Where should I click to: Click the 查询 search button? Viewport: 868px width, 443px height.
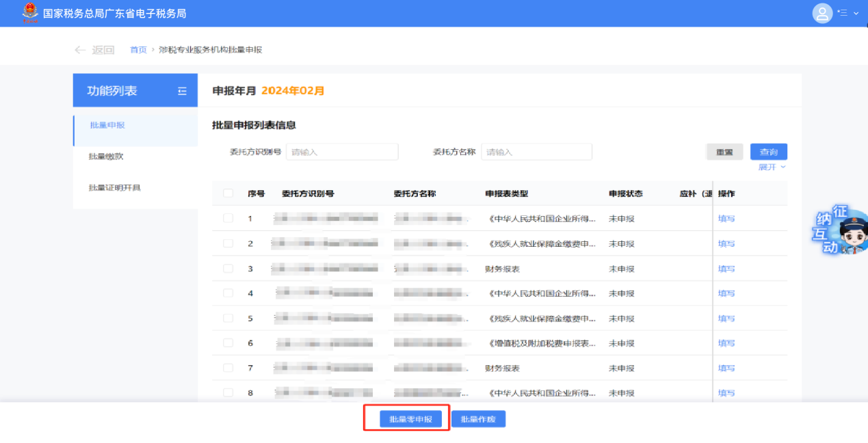769,152
